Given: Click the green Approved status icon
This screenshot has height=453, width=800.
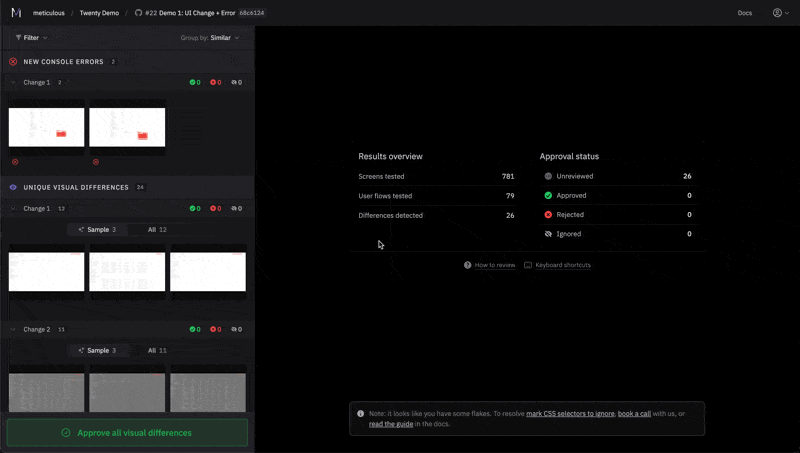Looking at the screenshot, I should (x=548, y=195).
